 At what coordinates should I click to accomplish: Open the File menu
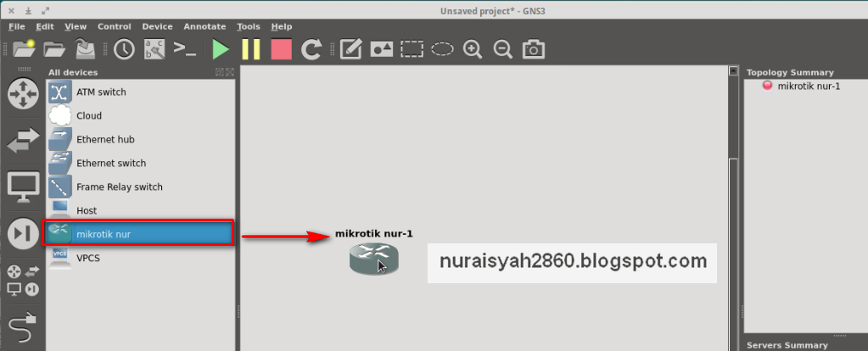(x=17, y=26)
